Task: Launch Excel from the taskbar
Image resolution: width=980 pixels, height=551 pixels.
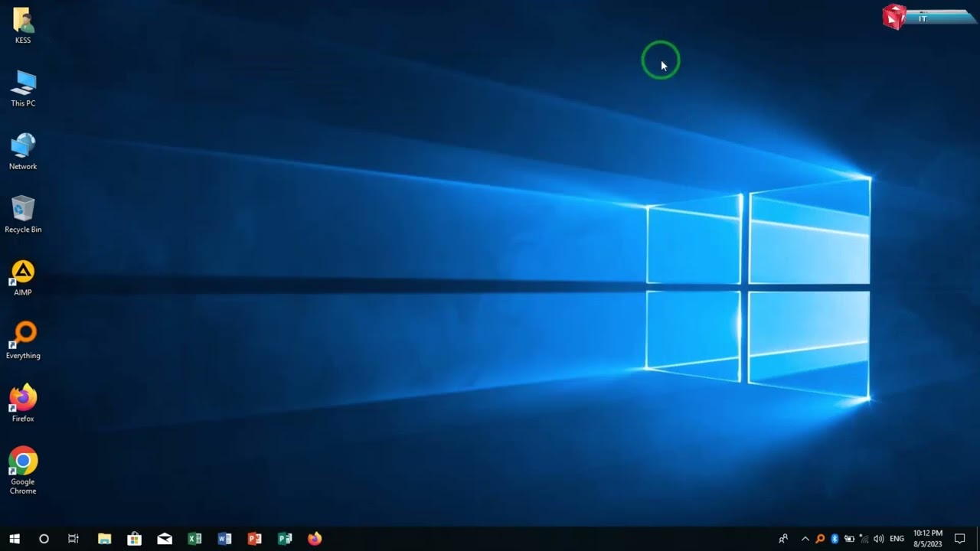Action: click(x=194, y=539)
